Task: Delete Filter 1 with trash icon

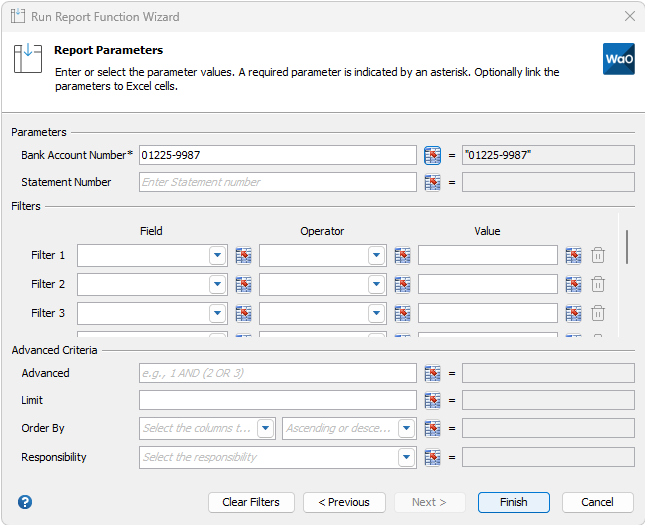Action: pos(598,255)
